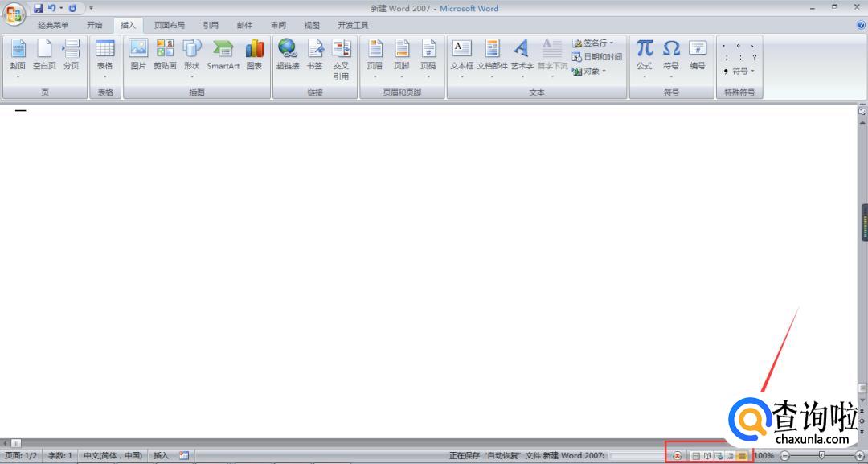This screenshot has width=868, height=464.
Task: Insert a bookmark (书签)
Action: click(x=314, y=55)
